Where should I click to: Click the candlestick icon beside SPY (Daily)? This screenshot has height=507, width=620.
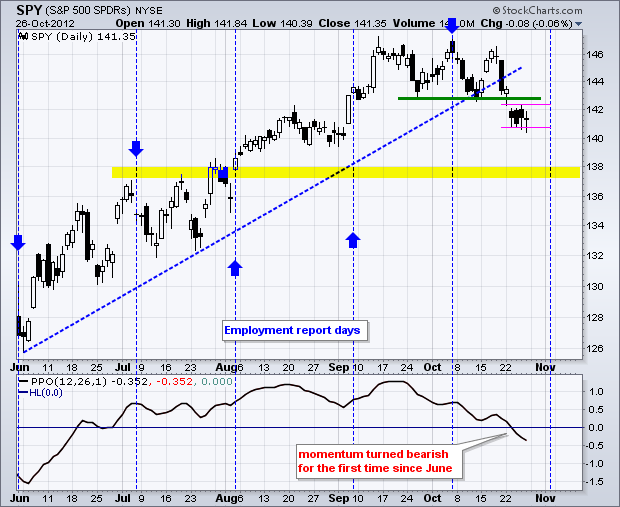click(23, 36)
